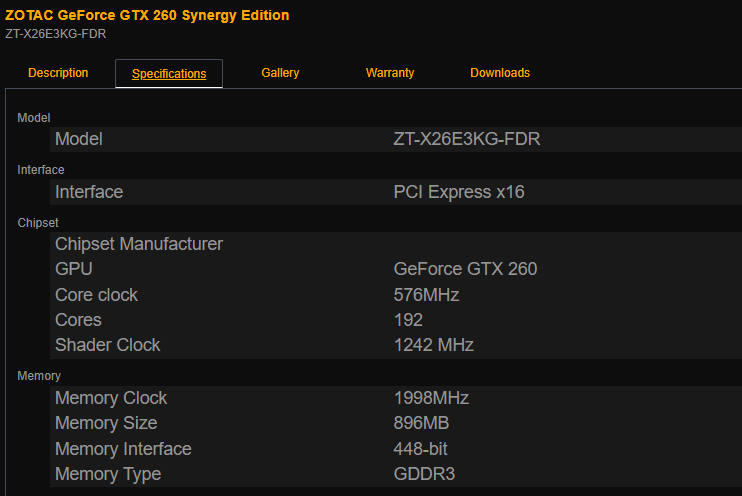Screen dimensions: 742x496
Task: Select the Specifications tab
Action: (169, 74)
